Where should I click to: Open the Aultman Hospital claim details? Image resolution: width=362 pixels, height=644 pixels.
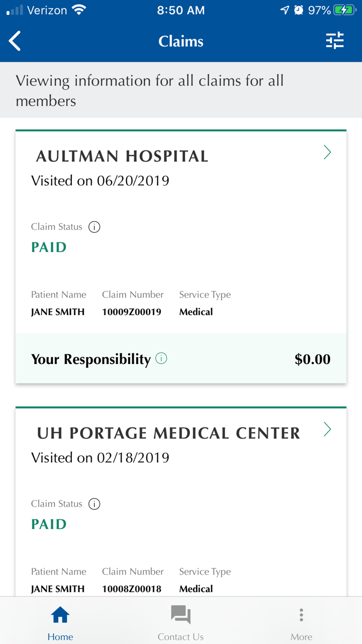click(x=122, y=156)
